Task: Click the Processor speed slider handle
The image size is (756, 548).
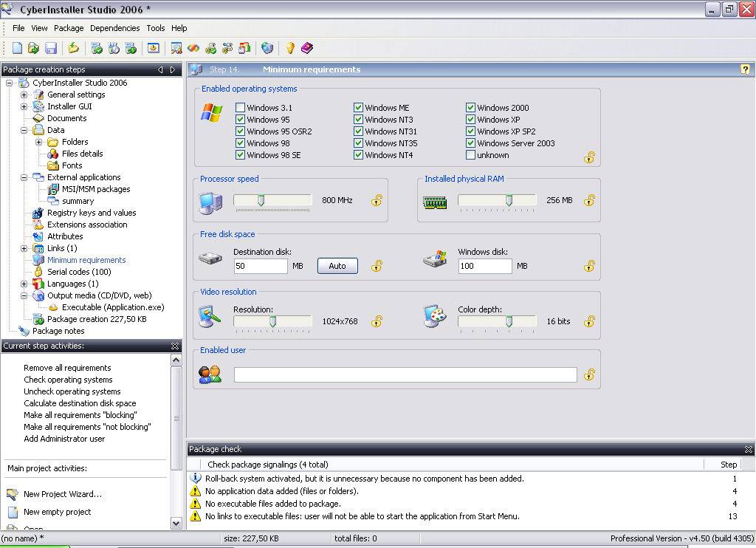Action: coord(261,200)
